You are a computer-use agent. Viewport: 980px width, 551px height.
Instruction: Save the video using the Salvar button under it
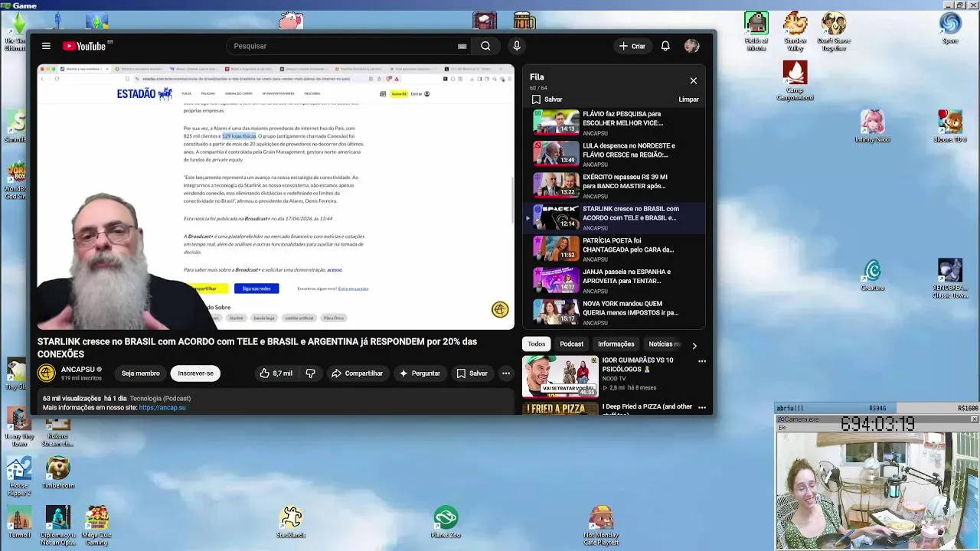pyautogui.click(x=472, y=373)
